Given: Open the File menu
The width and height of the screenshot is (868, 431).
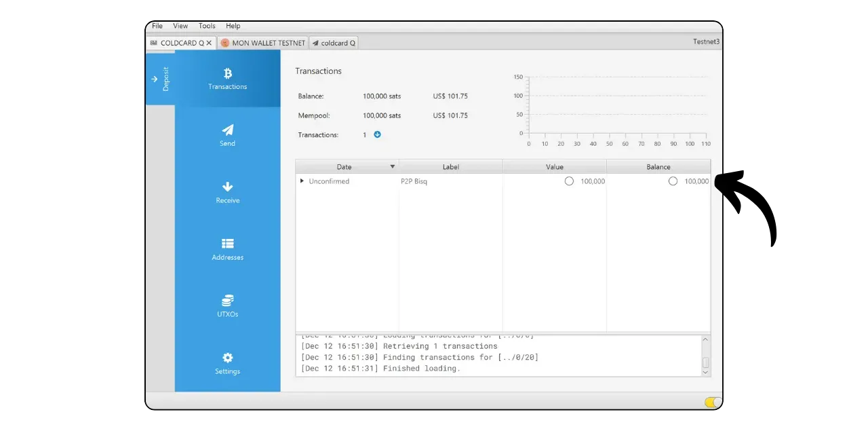Looking at the screenshot, I should 157,26.
